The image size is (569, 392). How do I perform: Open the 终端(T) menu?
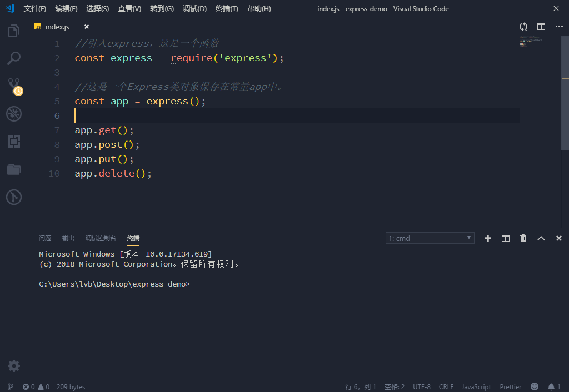227,9
